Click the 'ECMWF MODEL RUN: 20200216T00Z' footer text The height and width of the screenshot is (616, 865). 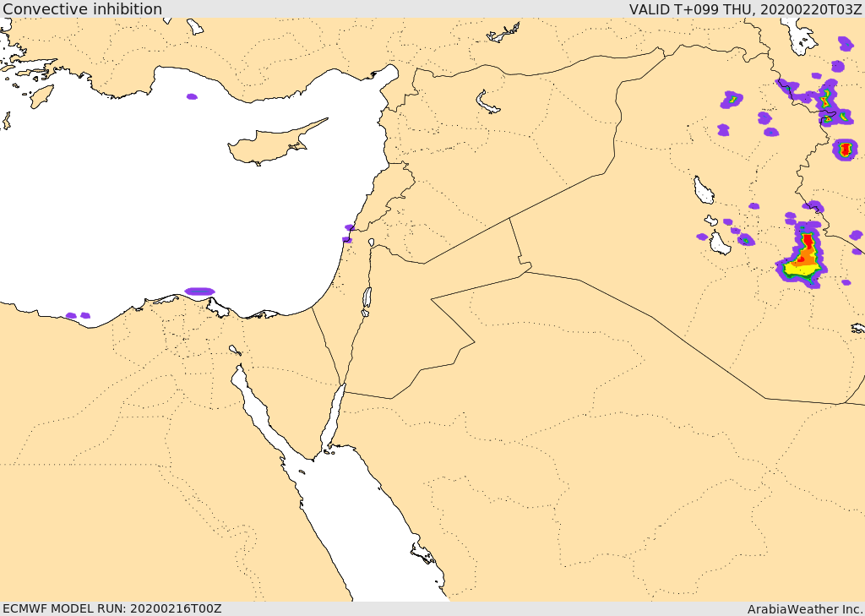112,609
